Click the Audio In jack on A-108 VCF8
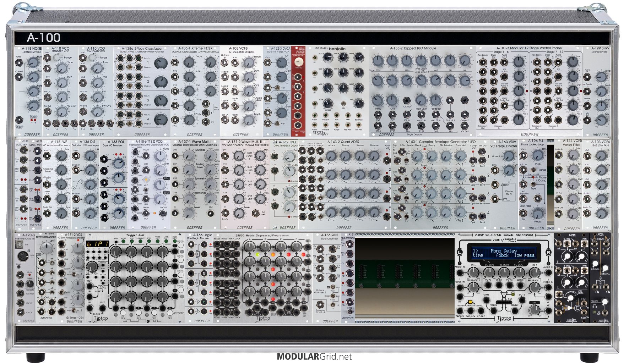 235,106
